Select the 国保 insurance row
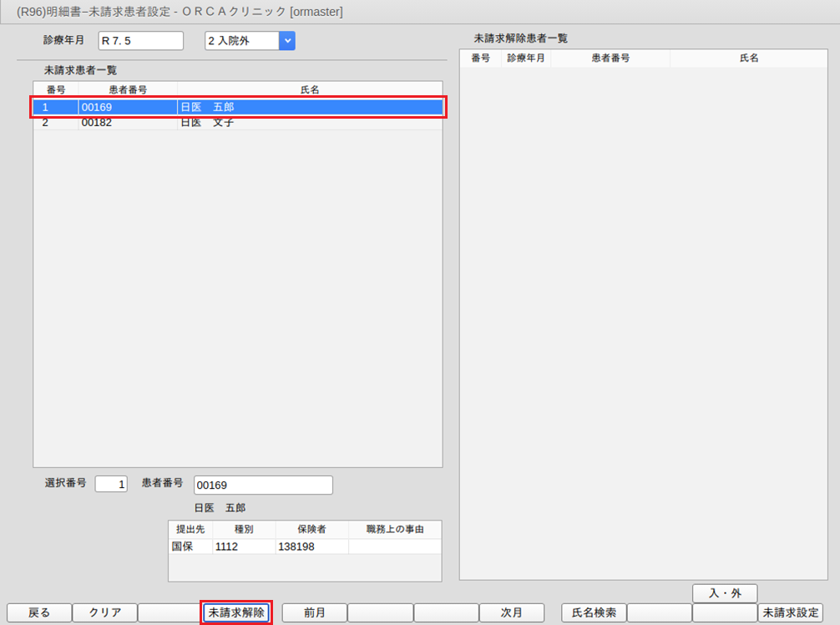Screen dimensions: 840x625 (x=304, y=546)
